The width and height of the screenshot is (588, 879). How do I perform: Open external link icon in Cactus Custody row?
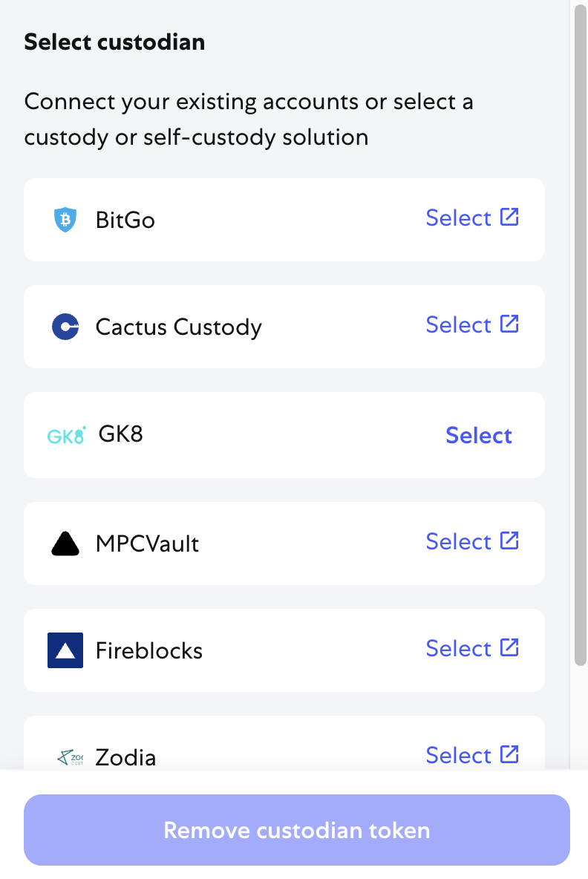point(509,324)
